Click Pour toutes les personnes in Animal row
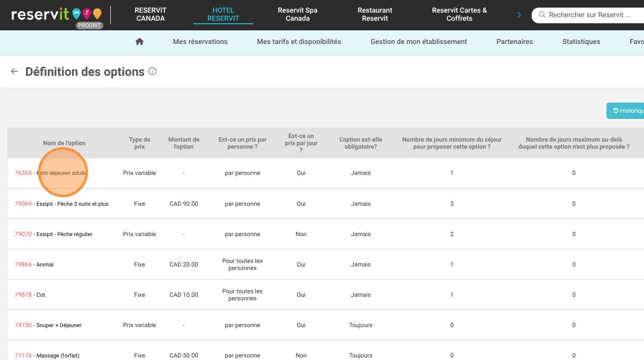This screenshot has width=644, height=360. coord(242,264)
